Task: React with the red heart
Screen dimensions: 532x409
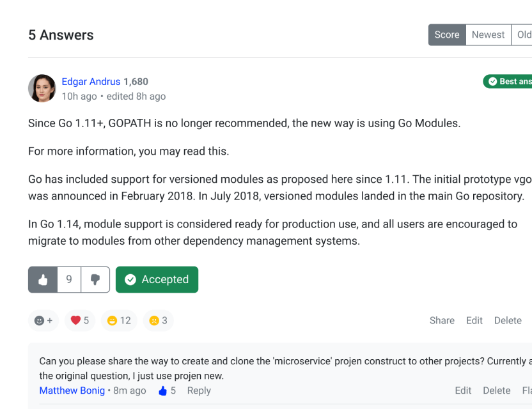Action: [80, 320]
